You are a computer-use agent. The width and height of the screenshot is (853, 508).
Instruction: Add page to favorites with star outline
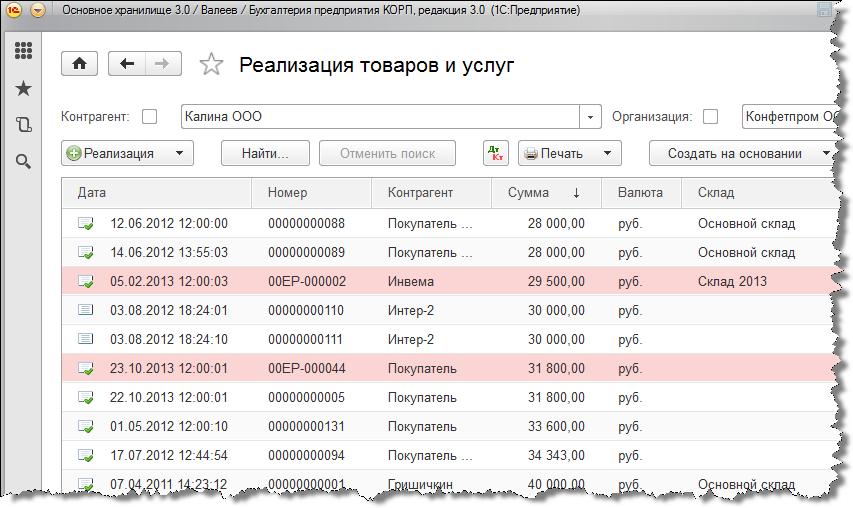(x=211, y=64)
